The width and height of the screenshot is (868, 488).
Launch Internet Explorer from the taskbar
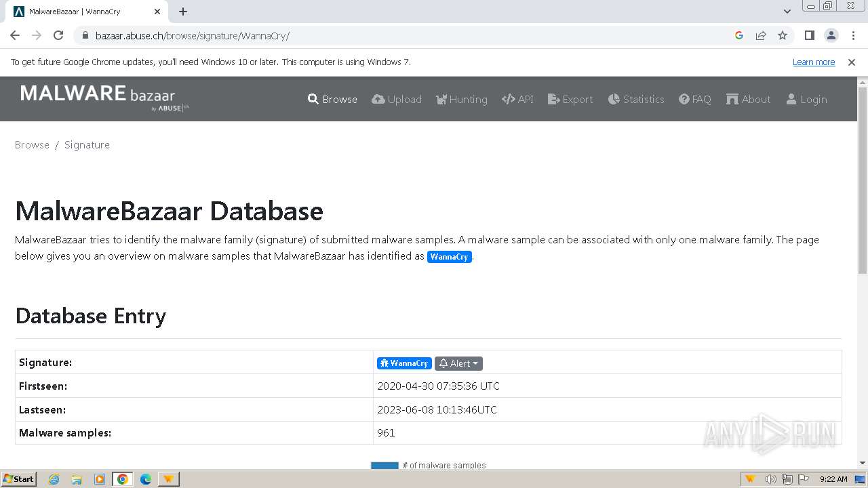click(54, 479)
